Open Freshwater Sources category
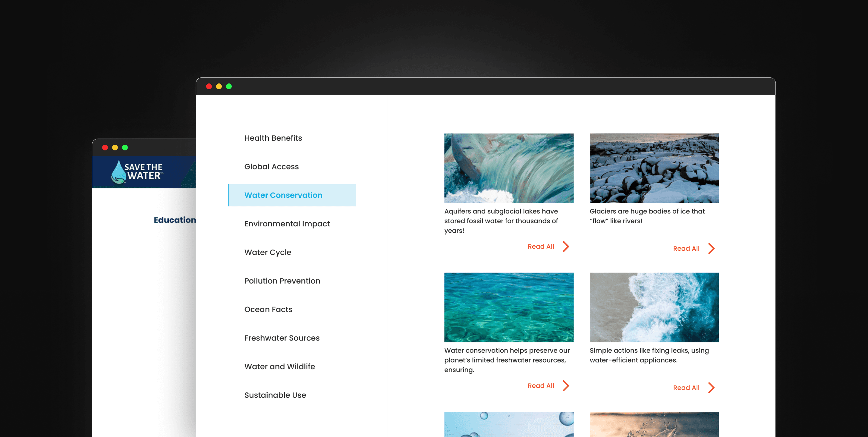 (282, 338)
